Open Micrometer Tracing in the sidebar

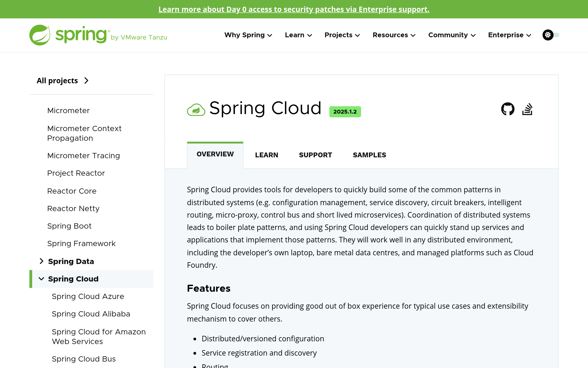point(84,155)
